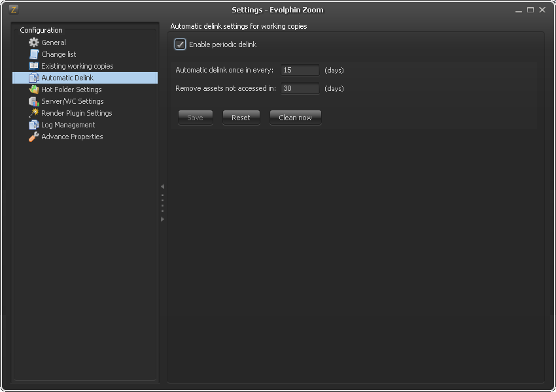Open Advance Properties
Viewport: 556px width, 392px height.
[x=72, y=137]
